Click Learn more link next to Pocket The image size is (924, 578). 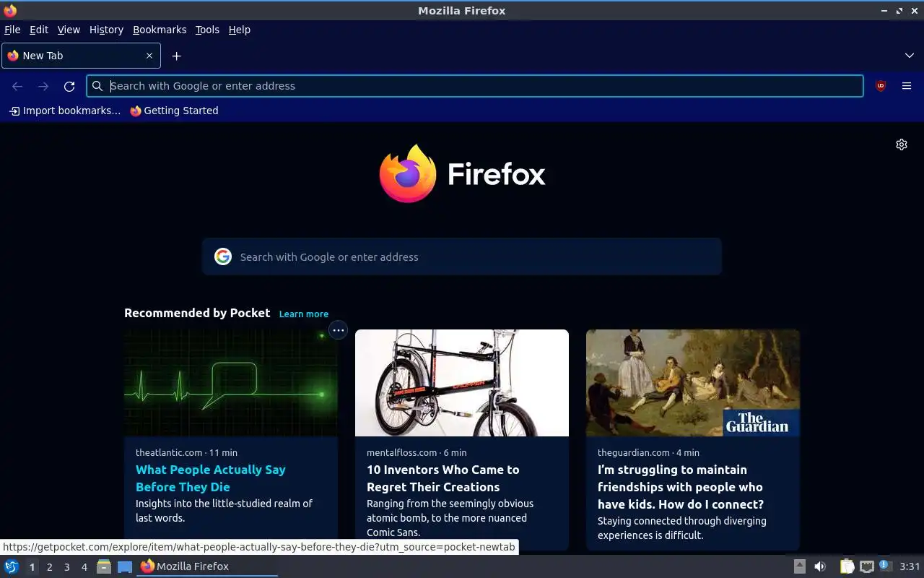click(304, 314)
